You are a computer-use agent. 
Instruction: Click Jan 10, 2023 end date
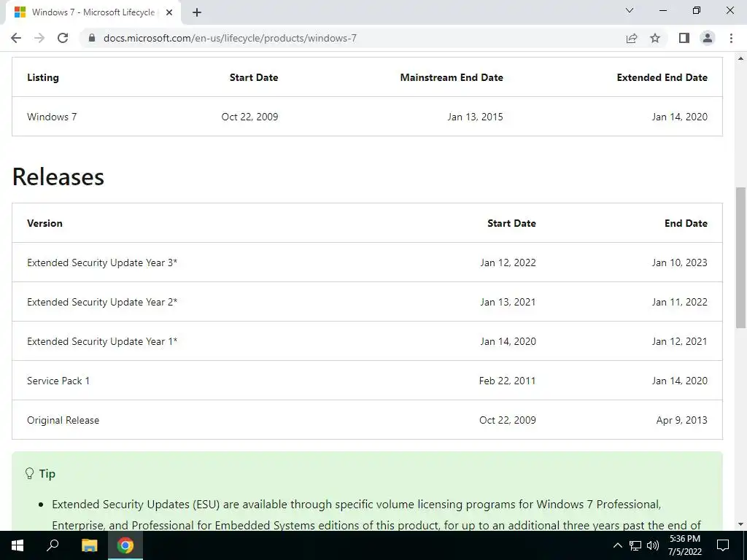coord(679,262)
